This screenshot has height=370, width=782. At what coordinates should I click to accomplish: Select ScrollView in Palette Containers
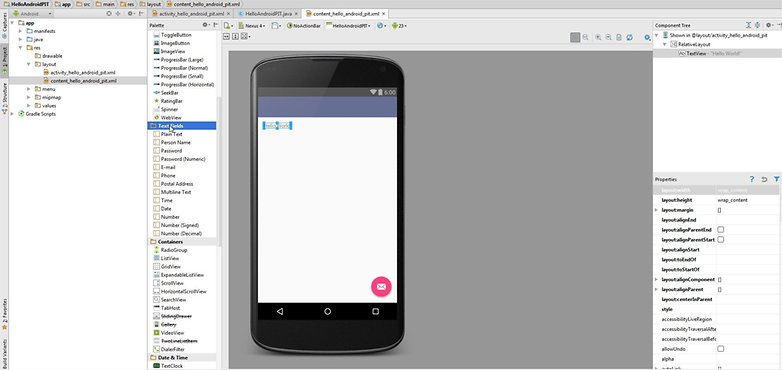pos(172,283)
